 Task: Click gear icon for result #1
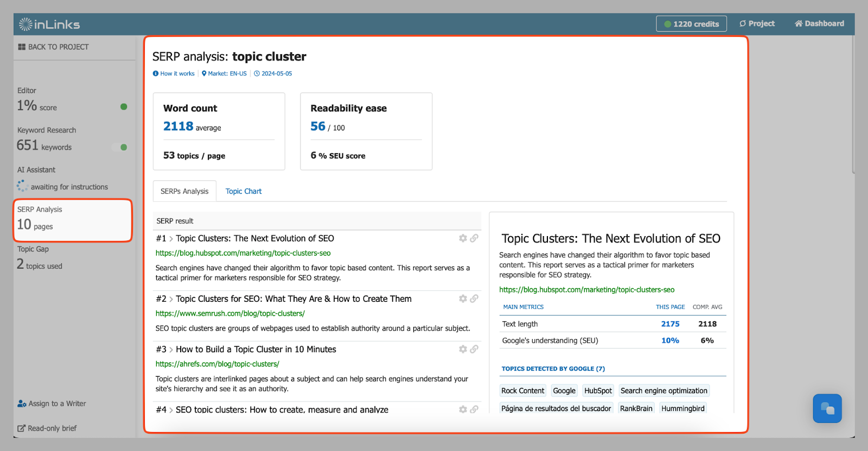click(x=463, y=238)
